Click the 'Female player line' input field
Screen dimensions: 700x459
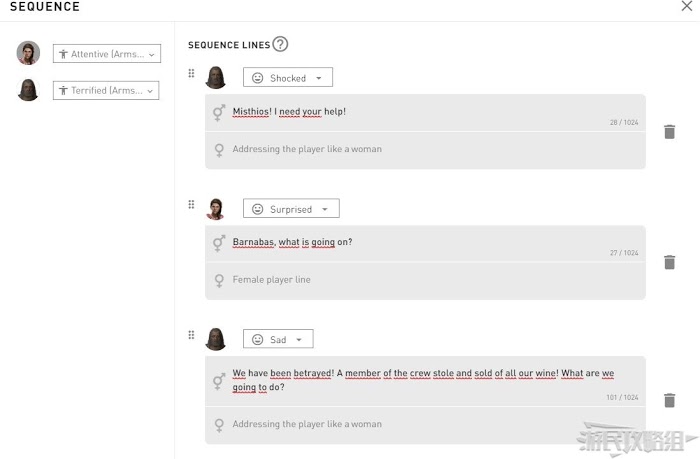425,281
